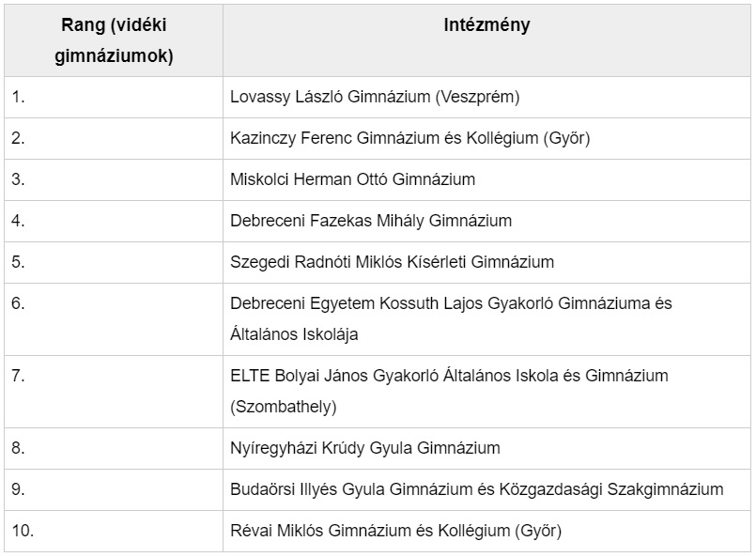Click the rank cell numbered 9.
Image resolution: width=756 pixels, height=557 pixels.
(18, 489)
